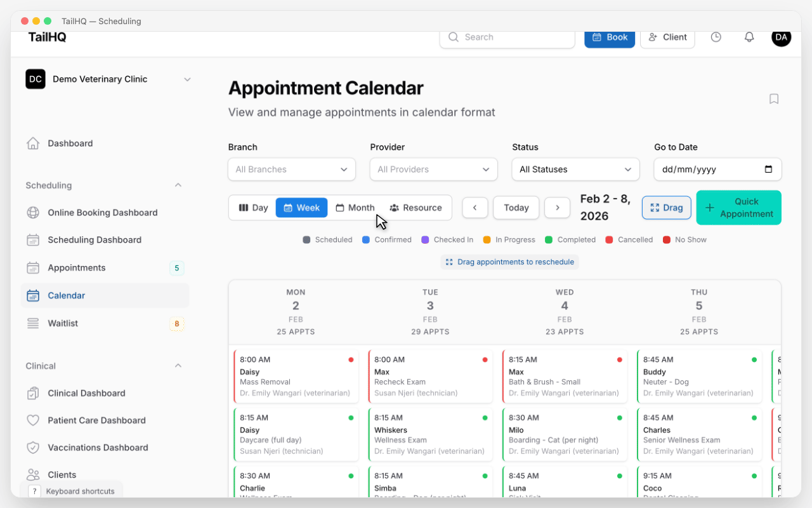812x508 pixels.
Task: Click the Book appointment icon button
Action: pyautogui.click(x=596, y=37)
